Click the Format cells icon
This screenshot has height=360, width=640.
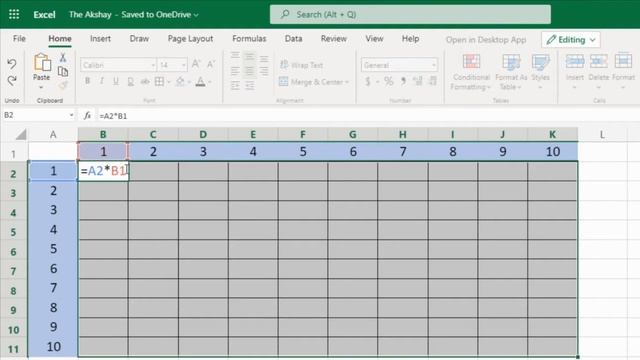[x=623, y=62]
